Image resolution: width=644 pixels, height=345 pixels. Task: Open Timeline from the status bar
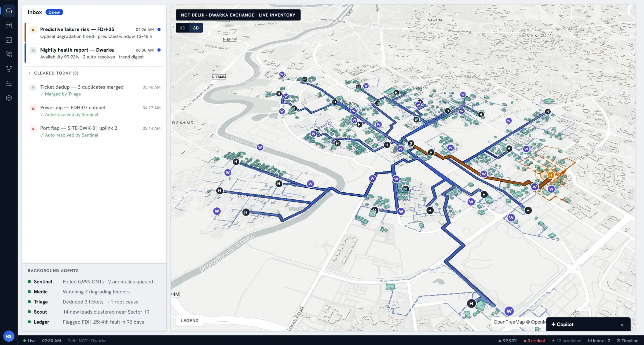click(627, 340)
